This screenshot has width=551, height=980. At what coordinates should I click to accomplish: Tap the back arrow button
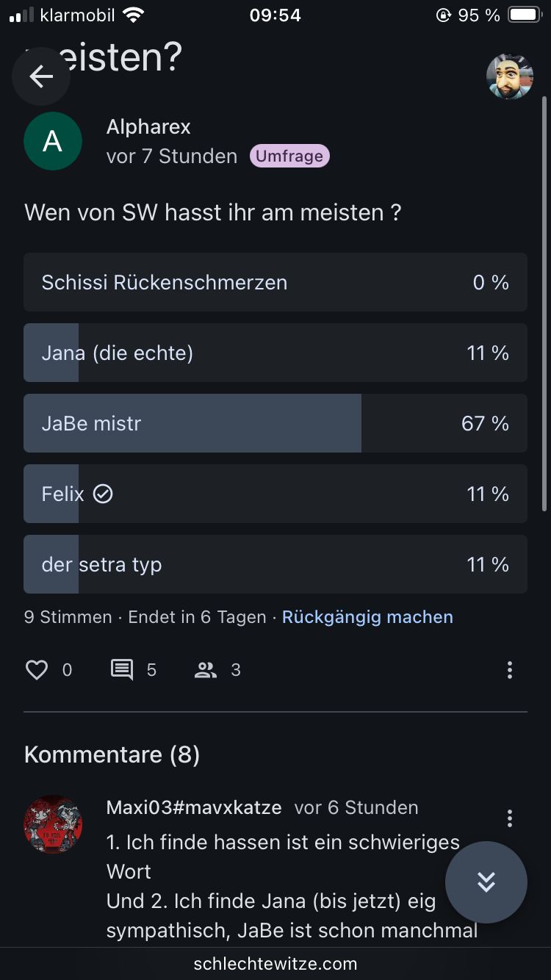(x=41, y=76)
